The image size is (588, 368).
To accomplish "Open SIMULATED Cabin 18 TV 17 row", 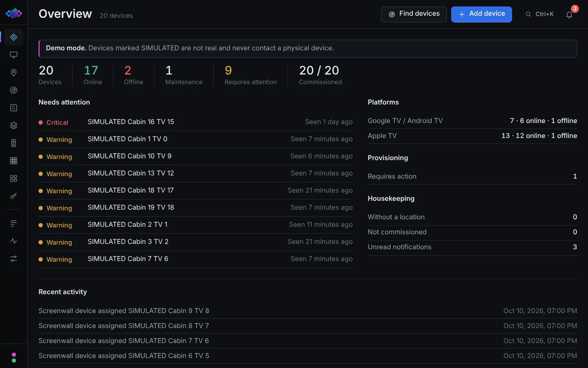I will coord(196,191).
